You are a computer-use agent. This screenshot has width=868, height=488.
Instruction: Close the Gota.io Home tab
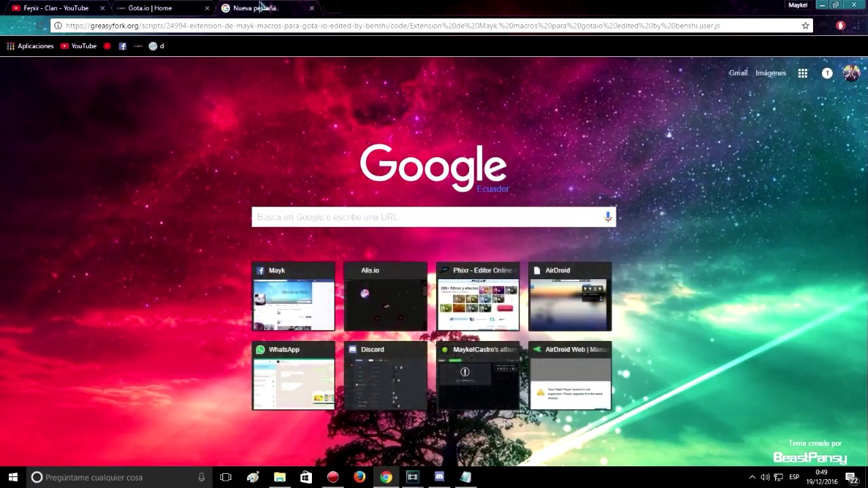tap(207, 8)
